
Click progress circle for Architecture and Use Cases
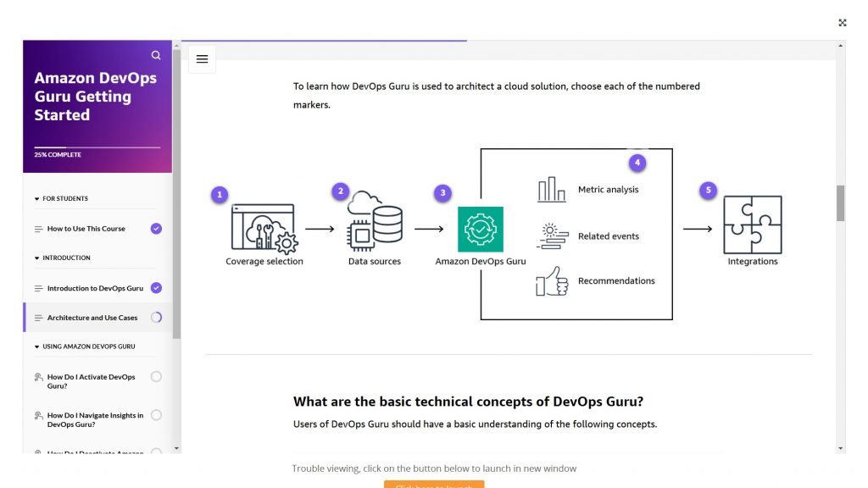coord(155,317)
